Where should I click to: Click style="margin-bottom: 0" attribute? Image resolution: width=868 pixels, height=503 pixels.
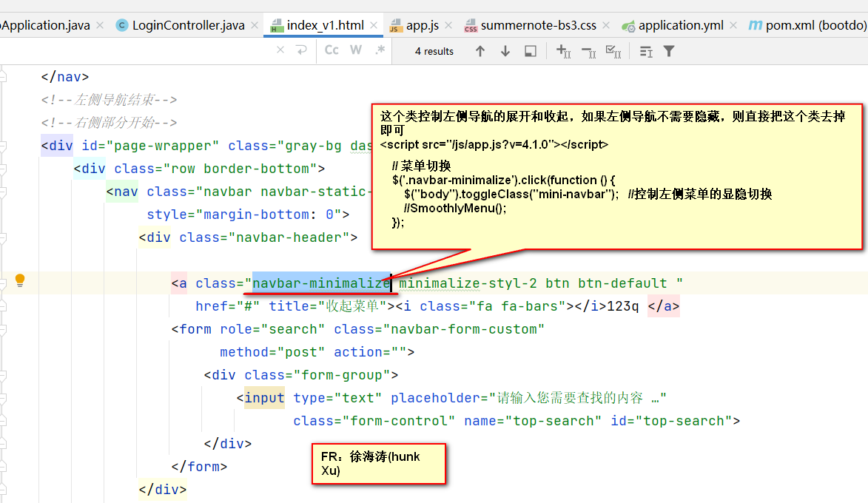243,215
